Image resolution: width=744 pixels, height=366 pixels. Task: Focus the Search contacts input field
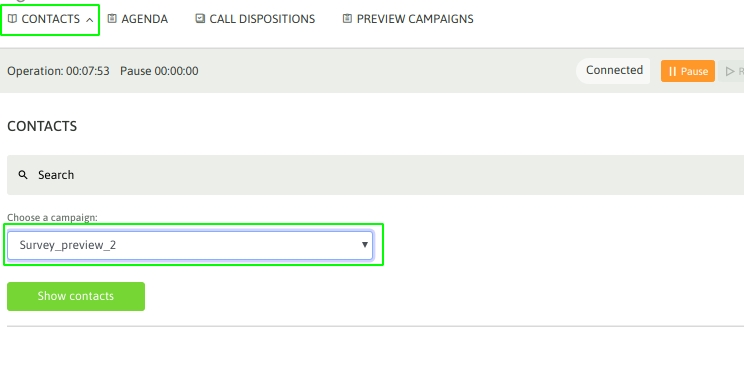point(375,175)
